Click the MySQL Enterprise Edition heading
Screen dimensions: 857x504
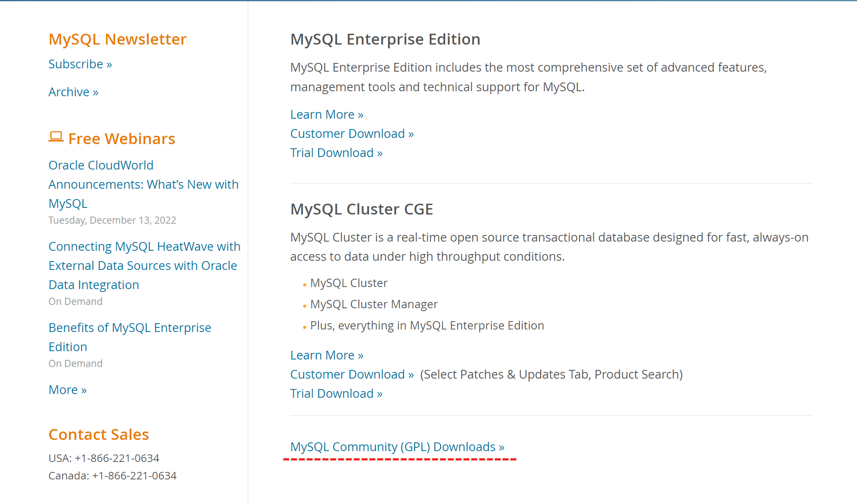click(x=385, y=39)
